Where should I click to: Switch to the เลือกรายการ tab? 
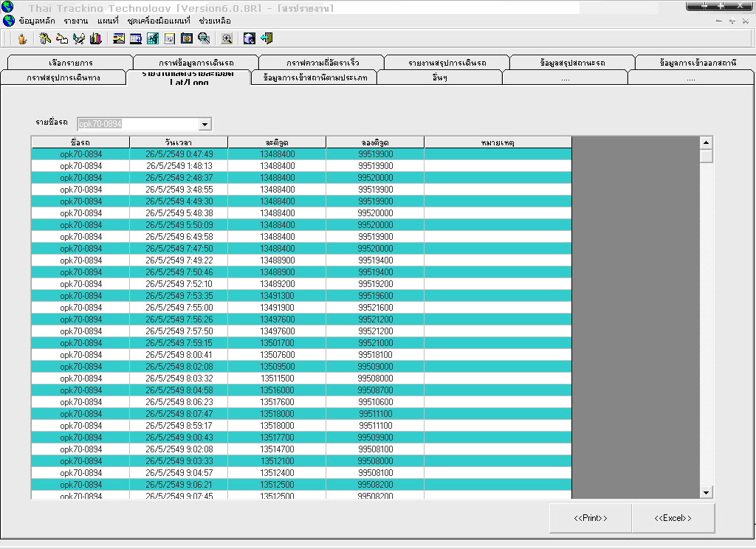70,63
